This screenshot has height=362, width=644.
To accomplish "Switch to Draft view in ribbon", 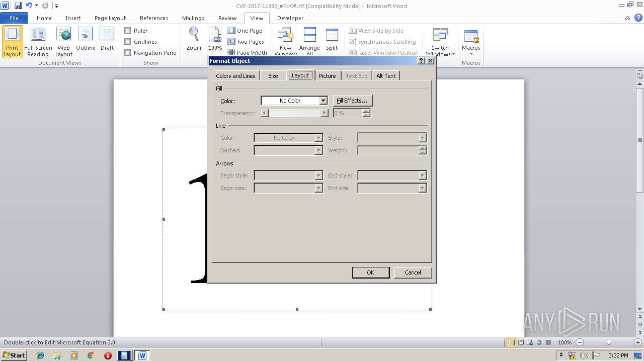I will click(x=107, y=39).
